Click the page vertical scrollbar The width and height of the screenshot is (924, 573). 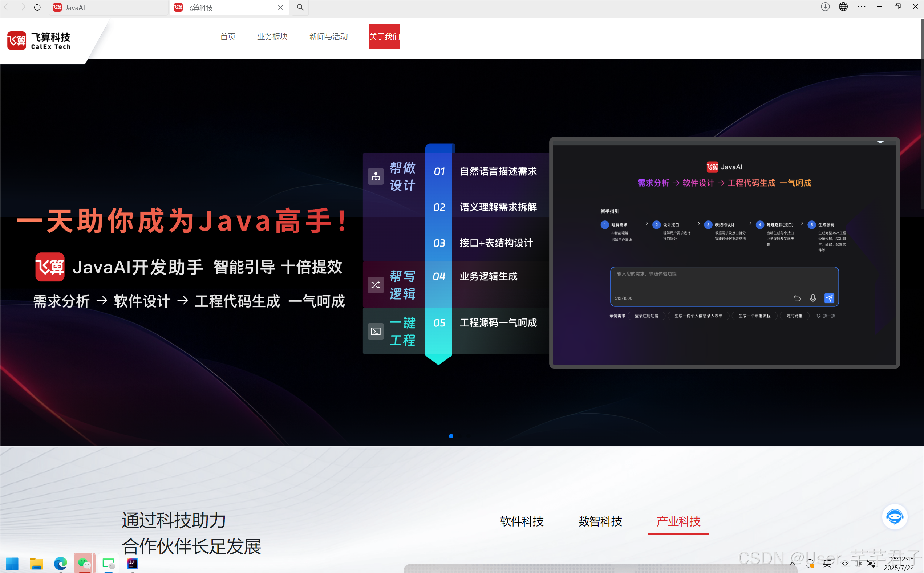(922, 114)
